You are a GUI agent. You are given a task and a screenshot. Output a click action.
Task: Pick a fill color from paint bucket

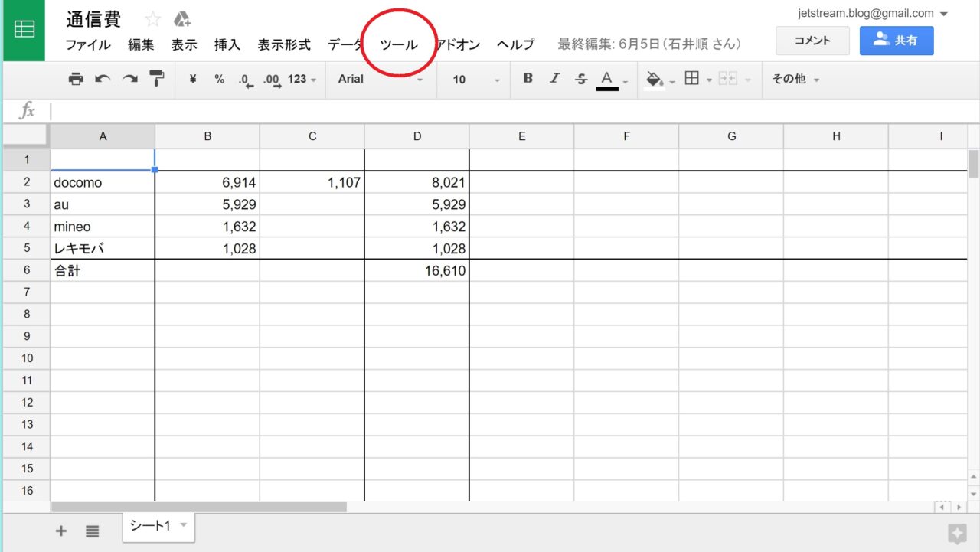coord(655,79)
